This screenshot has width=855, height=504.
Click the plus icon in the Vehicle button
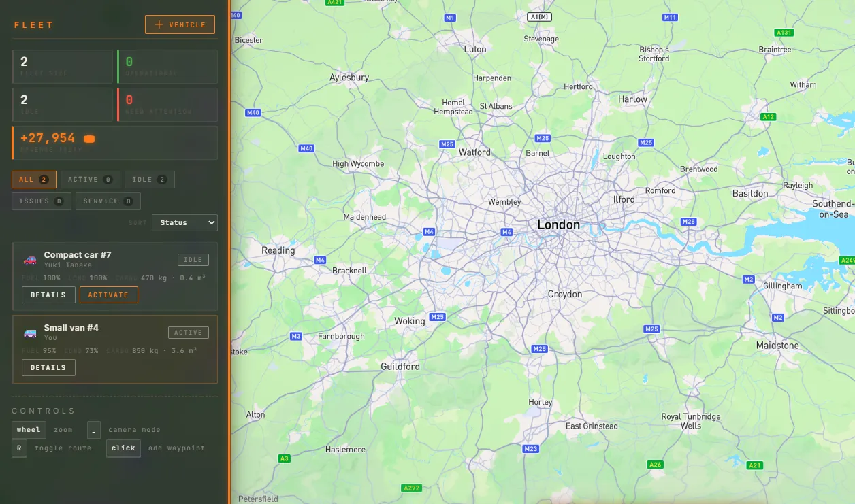pos(159,24)
